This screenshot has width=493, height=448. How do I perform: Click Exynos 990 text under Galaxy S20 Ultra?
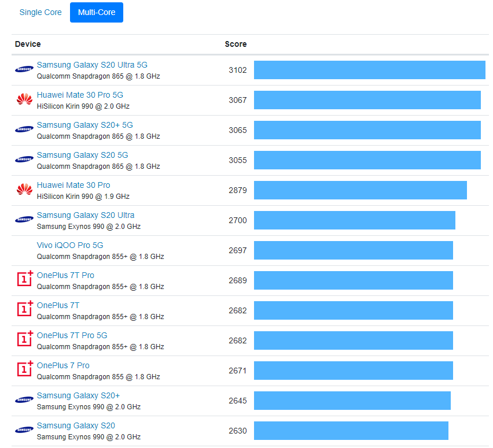pos(89,227)
